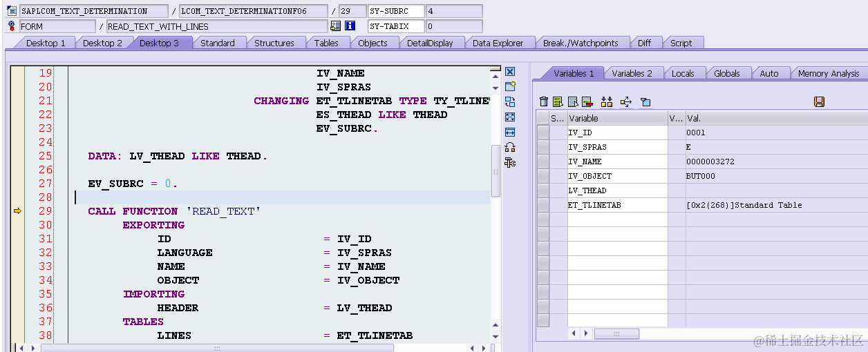The image size is (868, 352).
Task: Click the IV_SPRAS variable cell
Action: tap(617, 147)
